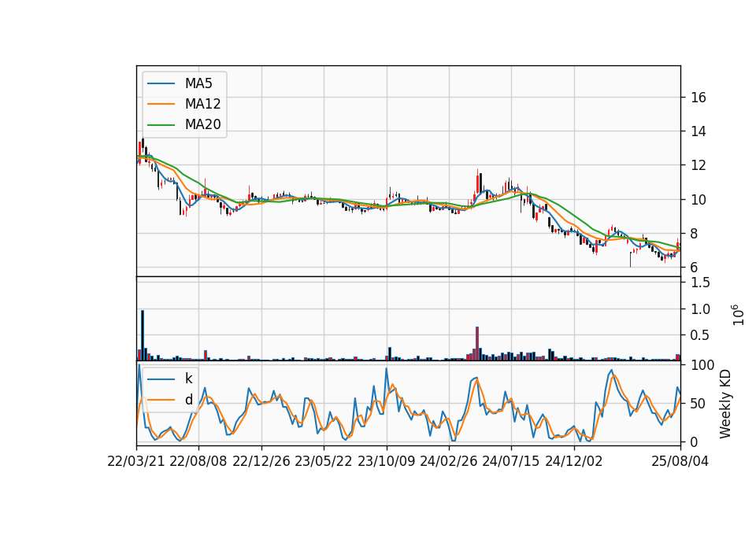Click the price axis value 14
This screenshot has height=543, width=756.
click(699, 131)
